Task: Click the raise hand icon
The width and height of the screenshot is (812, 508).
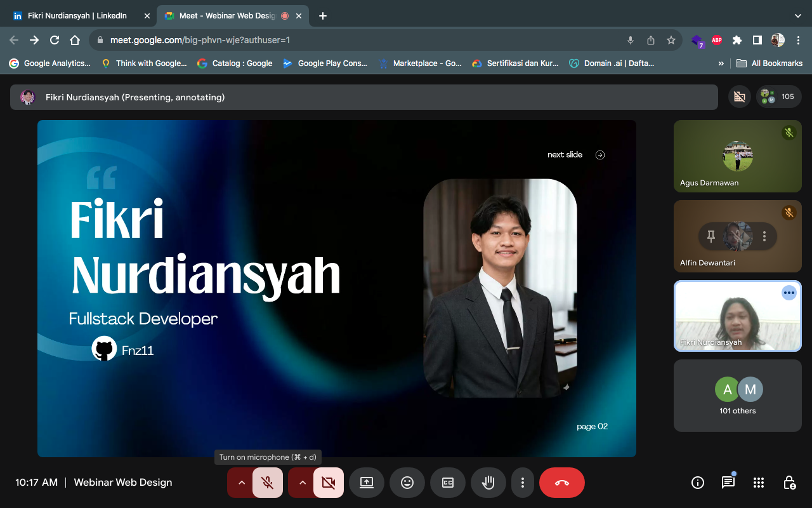Action: tap(488, 483)
